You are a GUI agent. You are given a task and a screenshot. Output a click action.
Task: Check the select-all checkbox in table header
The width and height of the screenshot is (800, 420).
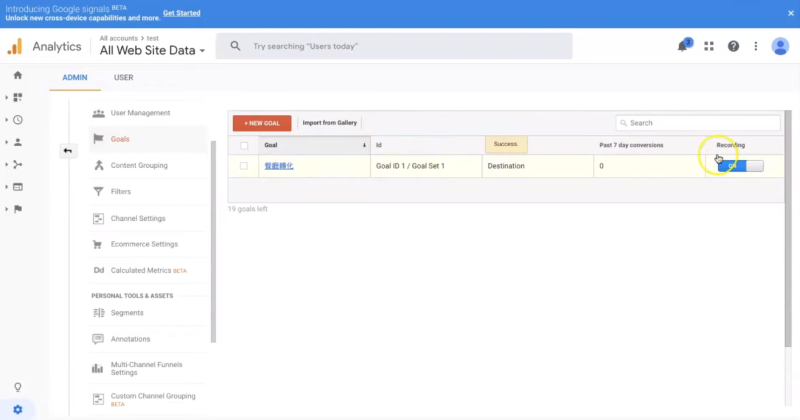coord(244,145)
